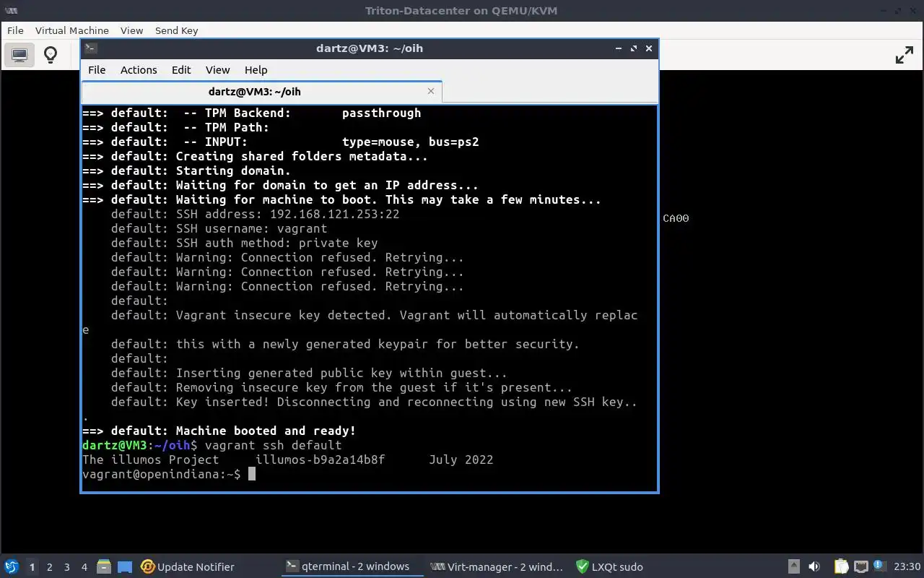Click the 23:30 panel clock
The height and width of the screenshot is (578, 924).
click(x=907, y=566)
